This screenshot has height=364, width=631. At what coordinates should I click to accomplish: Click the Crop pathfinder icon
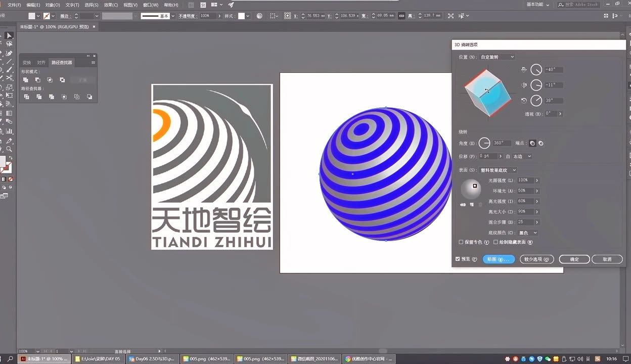coord(64,97)
